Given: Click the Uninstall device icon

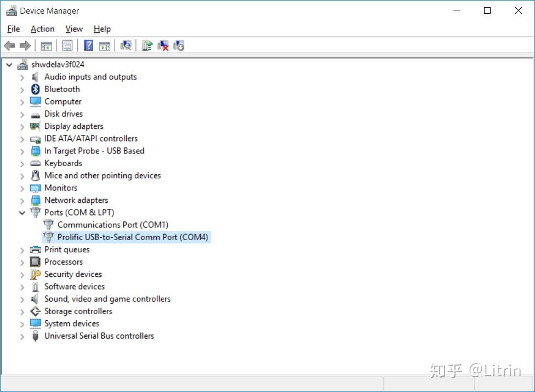Looking at the screenshot, I should 163,46.
